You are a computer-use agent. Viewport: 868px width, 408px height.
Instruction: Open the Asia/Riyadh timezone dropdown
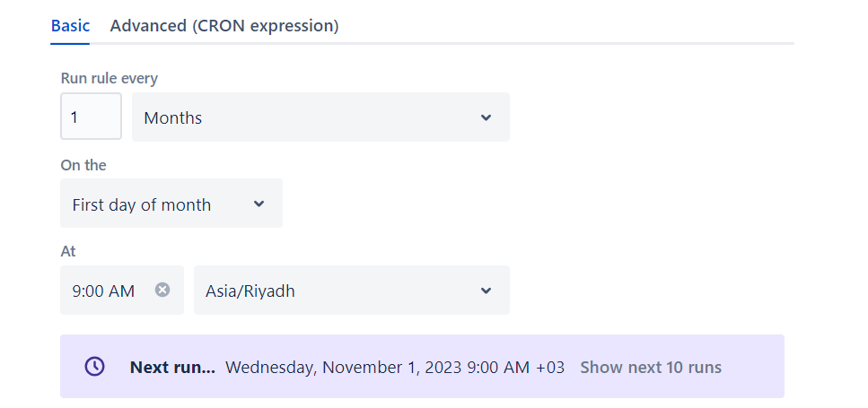352,291
